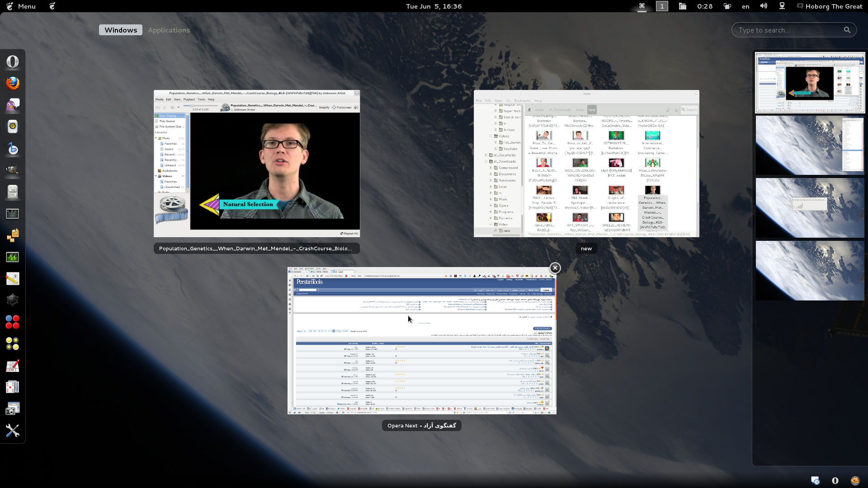Open the calendar notes icon in dash
The height and width of the screenshot is (488, 868).
click(x=13, y=279)
